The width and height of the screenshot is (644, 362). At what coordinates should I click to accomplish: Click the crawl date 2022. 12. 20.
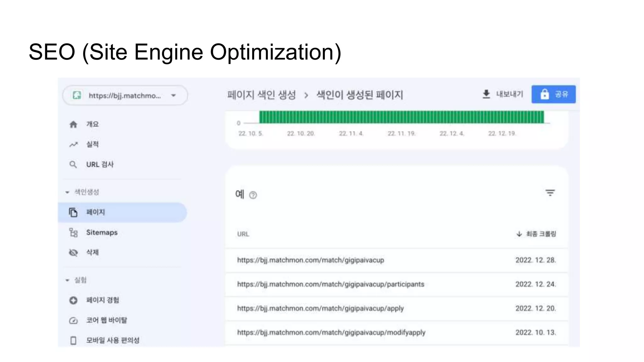(x=536, y=309)
